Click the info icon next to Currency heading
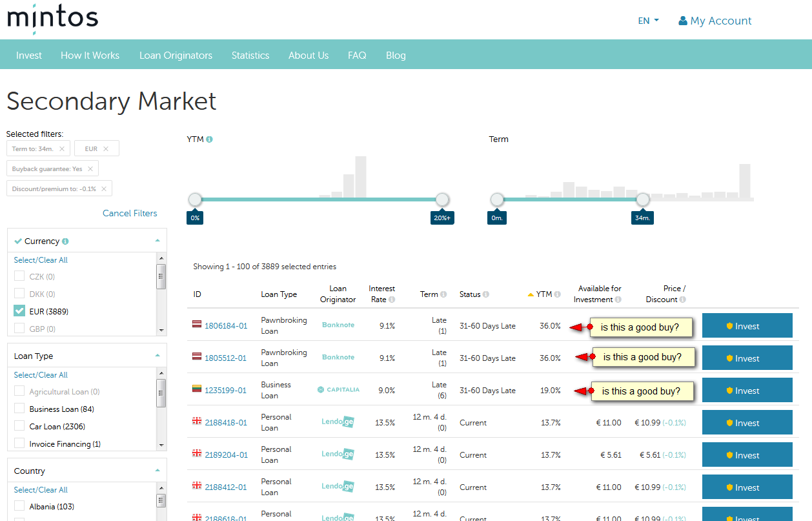This screenshot has width=812, height=521. (x=65, y=241)
